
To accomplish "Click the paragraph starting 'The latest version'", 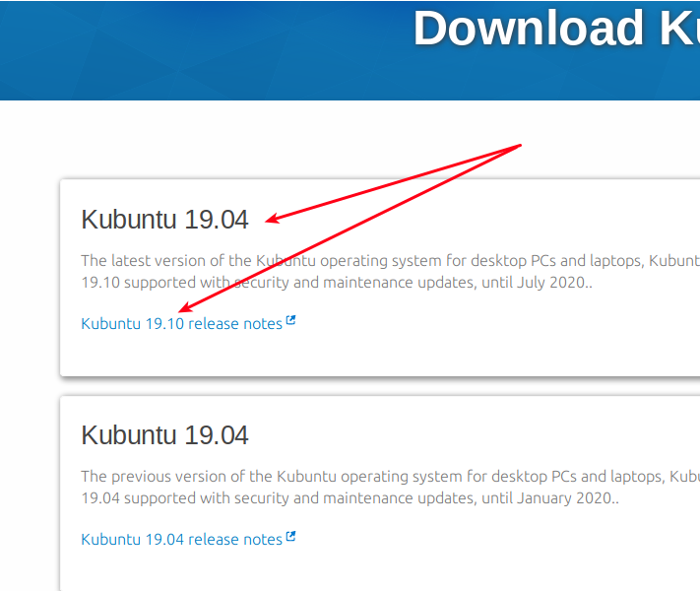I will pos(390,272).
